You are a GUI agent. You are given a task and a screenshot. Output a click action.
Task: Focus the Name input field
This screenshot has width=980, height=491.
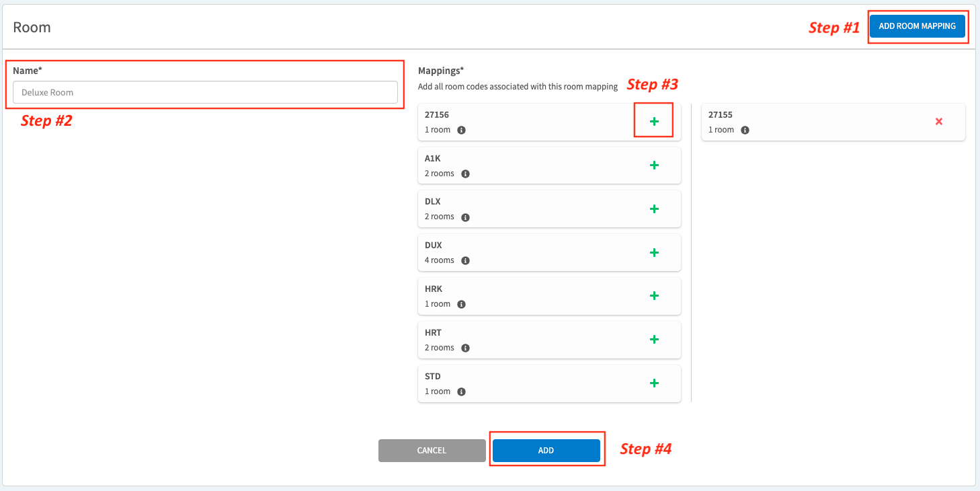[205, 93]
